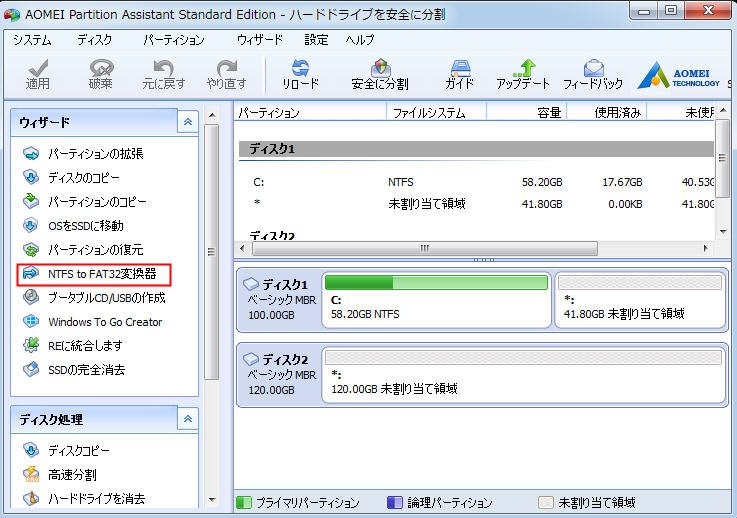Click the ファイルシステム column header

pos(436,113)
